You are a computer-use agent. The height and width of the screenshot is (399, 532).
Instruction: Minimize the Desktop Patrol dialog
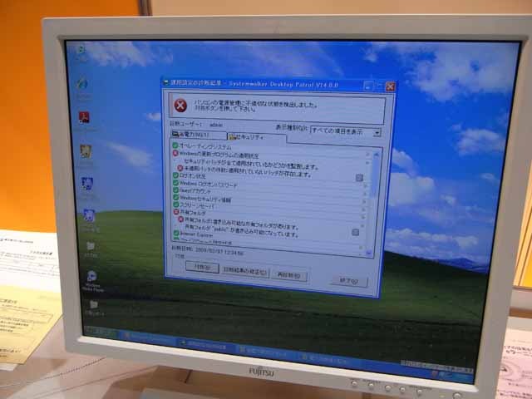(368, 86)
